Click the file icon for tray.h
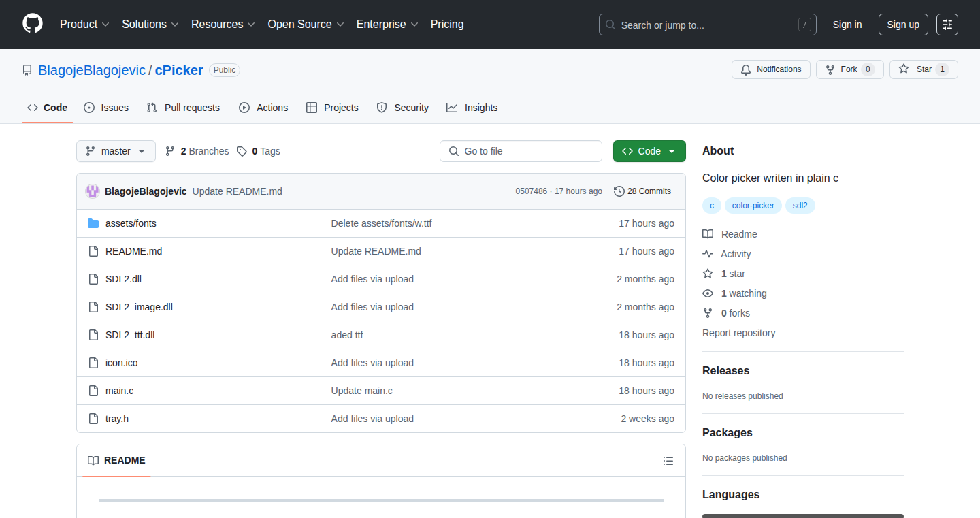Image resolution: width=980 pixels, height=518 pixels. [93, 419]
